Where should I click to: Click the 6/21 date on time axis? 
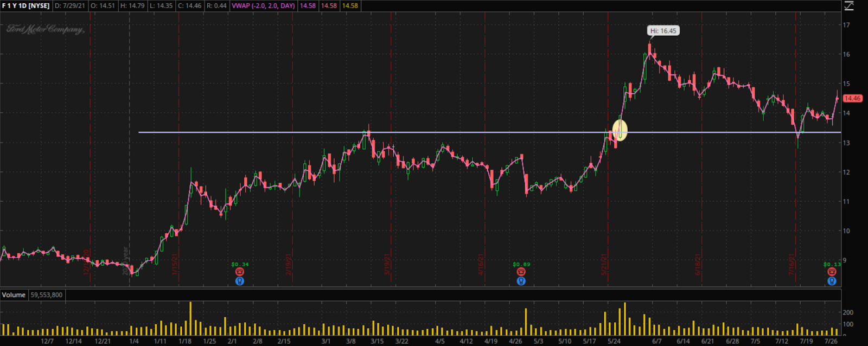point(707,341)
